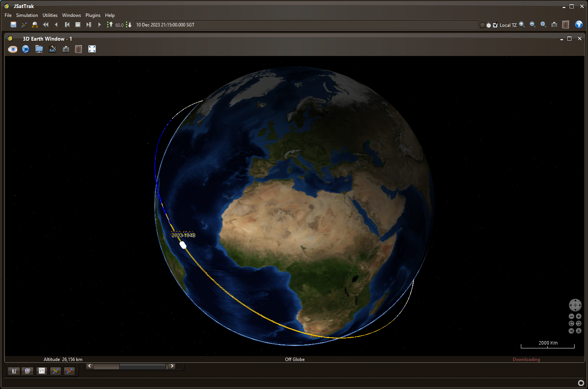Maximize the 3D Earth Window - 1
This screenshot has height=389, width=588.
tap(570, 39)
